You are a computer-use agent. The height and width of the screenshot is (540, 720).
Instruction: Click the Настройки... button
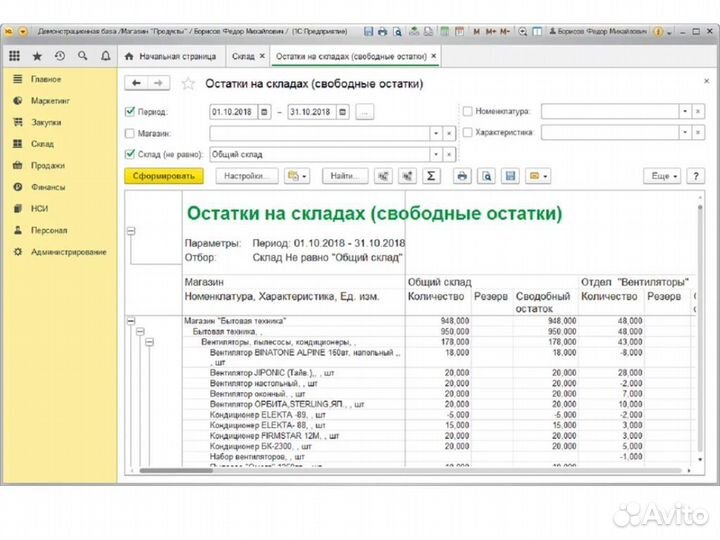pyautogui.click(x=245, y=176)
